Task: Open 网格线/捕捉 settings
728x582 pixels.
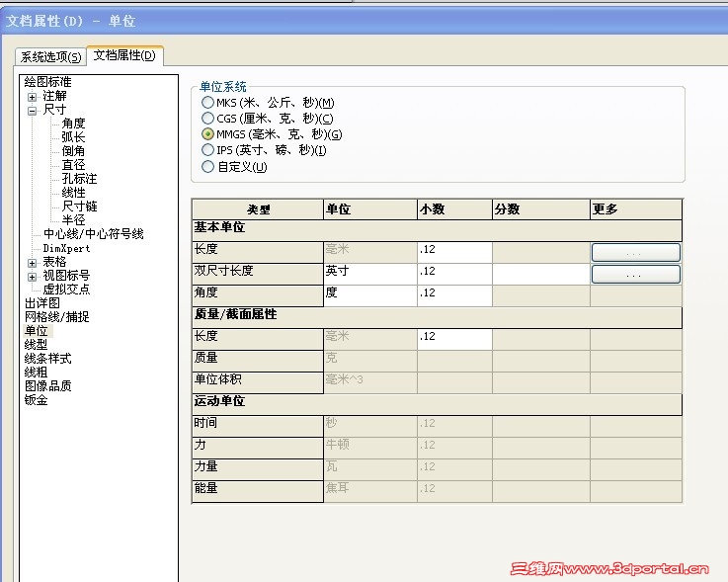Action: tap(56, 317)
